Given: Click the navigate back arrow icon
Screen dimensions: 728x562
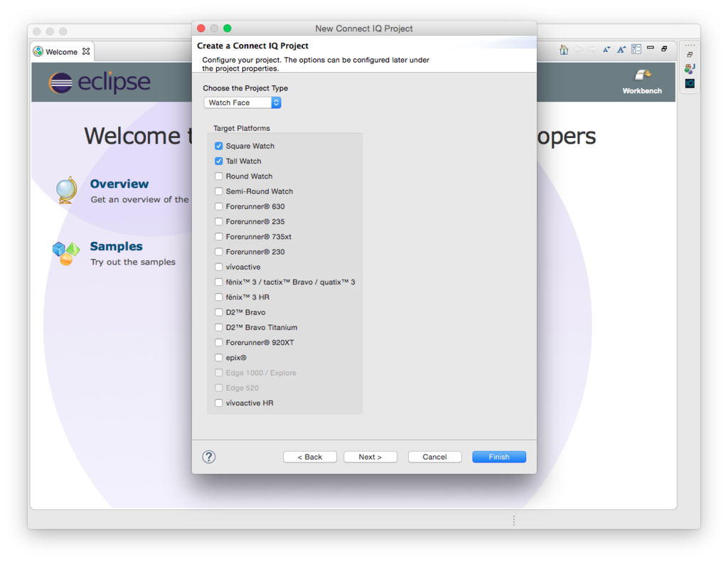Looking at the screenshot, I should 578,50.
